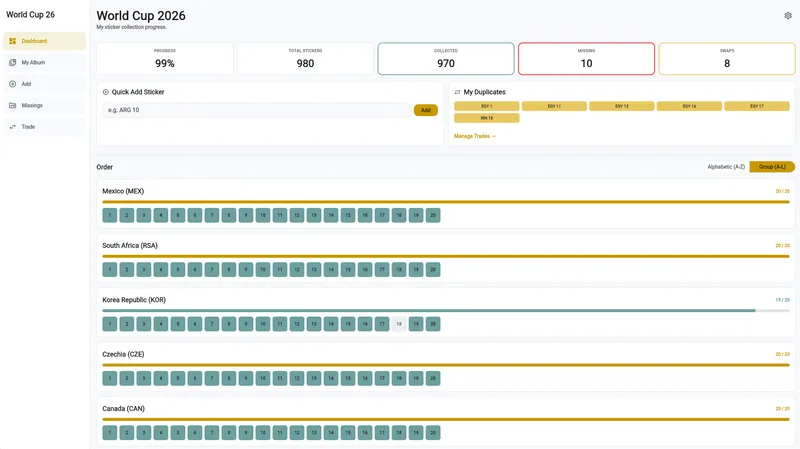Click the Korea Republic (KOR) team heading
The width and height of the screenshot is (800, 449).
click(x=134, y=300)
